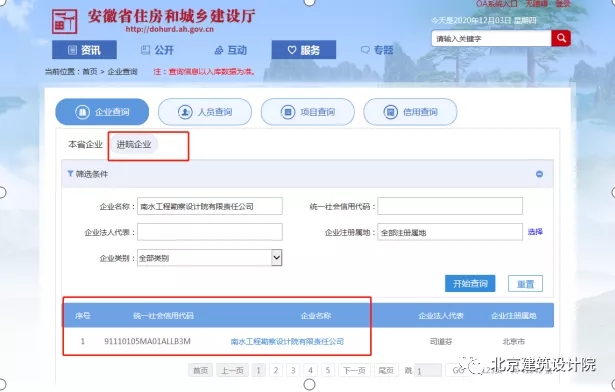Image resolution: width=615 pixels, height=392 pixels.
Task: Switch to 本省企业 sub-tab
Action: 85,144
